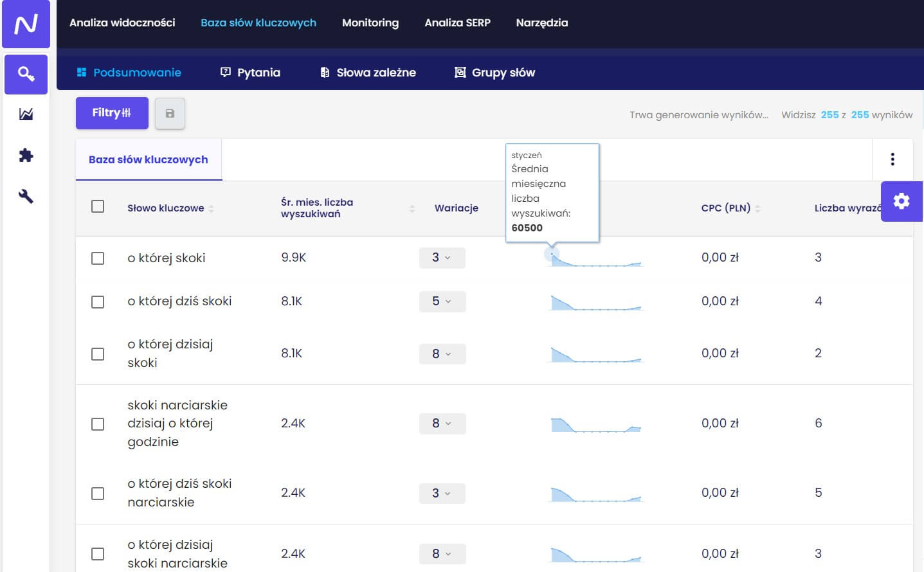Screen dimensions: 924x572
Task: Switch to the Pytania tab
Action: tap(250, 73)
